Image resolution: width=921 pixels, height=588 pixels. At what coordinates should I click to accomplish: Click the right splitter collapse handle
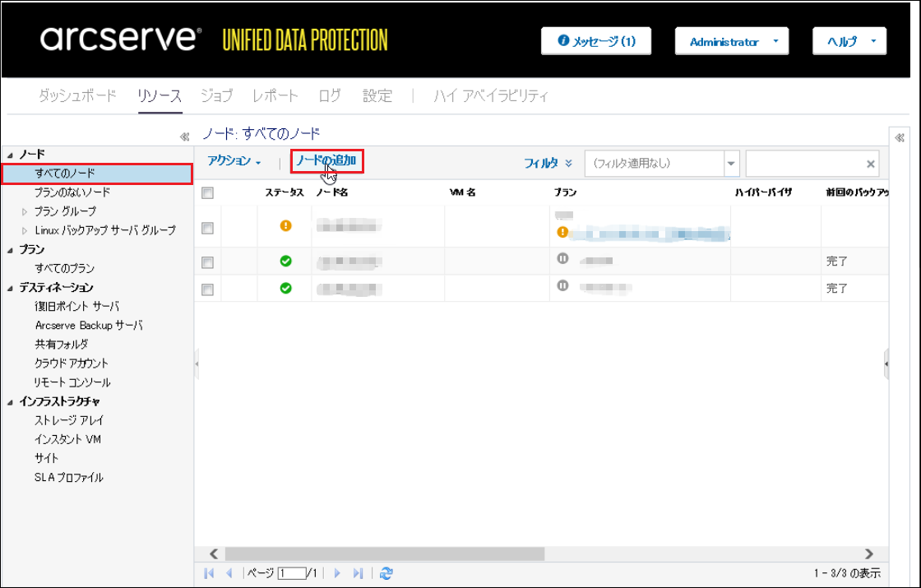click(886, 364)
